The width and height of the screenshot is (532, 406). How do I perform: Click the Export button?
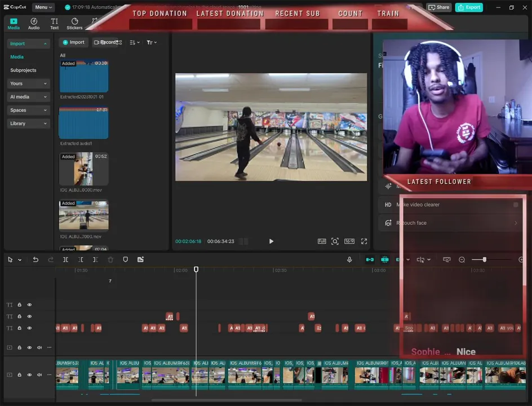coord(469,7)
